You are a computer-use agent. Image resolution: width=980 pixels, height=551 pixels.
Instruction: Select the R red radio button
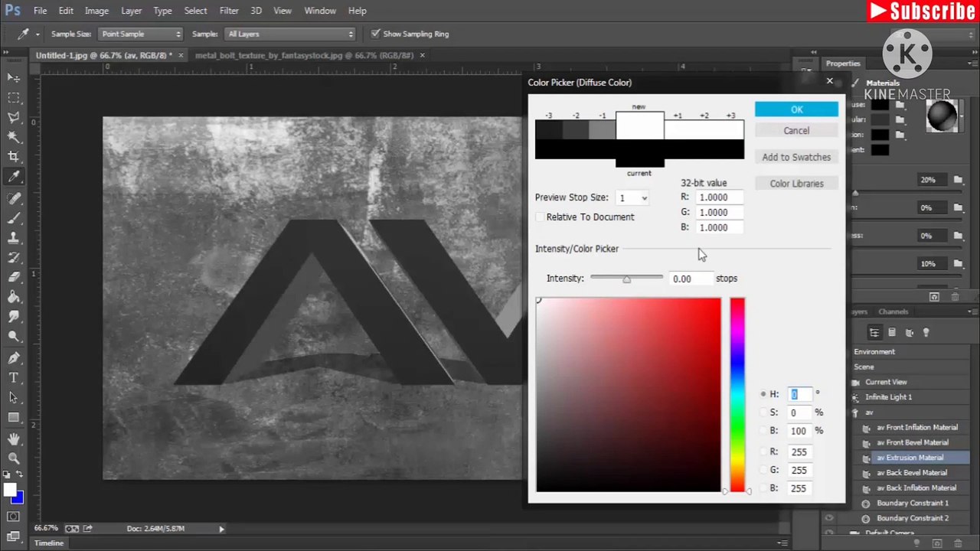click(763, 452)
